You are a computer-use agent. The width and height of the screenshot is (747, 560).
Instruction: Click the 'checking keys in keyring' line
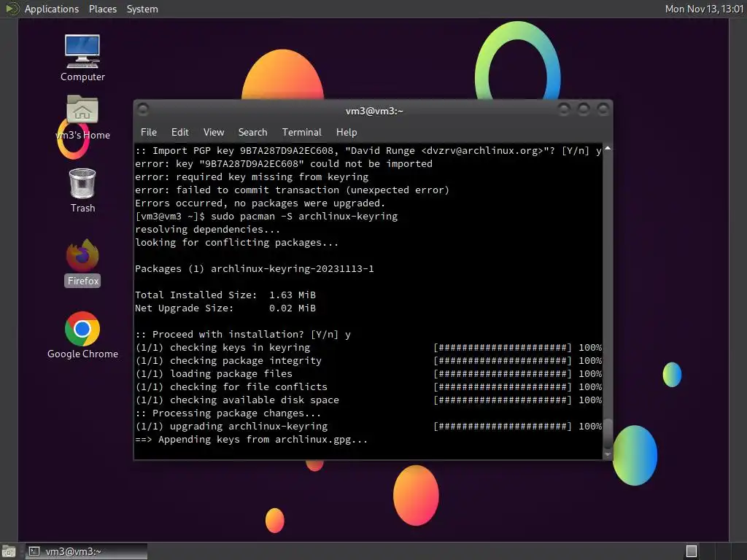(x=368, y=348)
